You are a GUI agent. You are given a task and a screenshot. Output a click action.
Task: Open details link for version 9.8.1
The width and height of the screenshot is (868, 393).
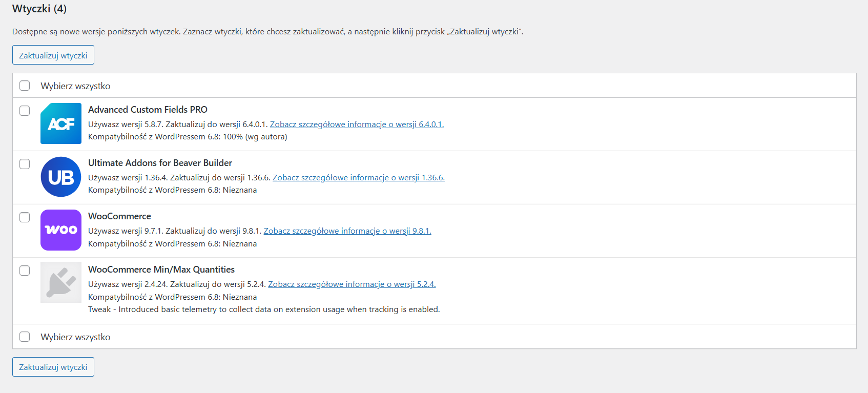point(347,231)
